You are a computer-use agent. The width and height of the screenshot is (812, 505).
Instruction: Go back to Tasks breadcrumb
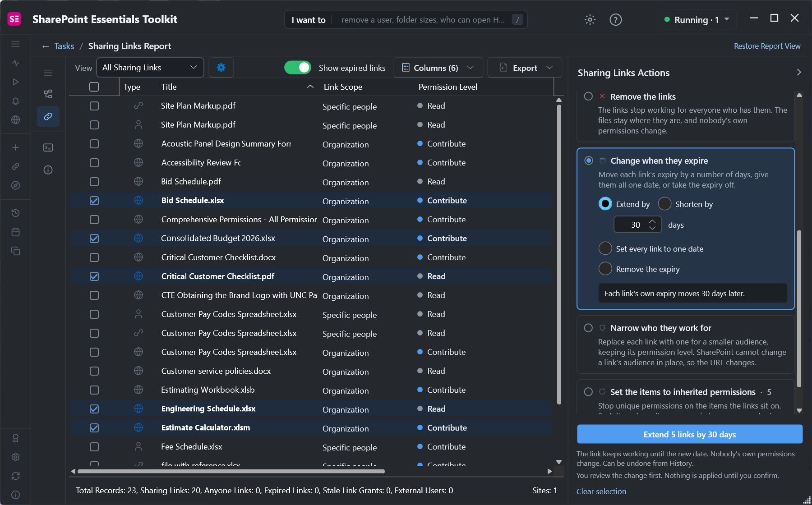[x=64, y=46]
